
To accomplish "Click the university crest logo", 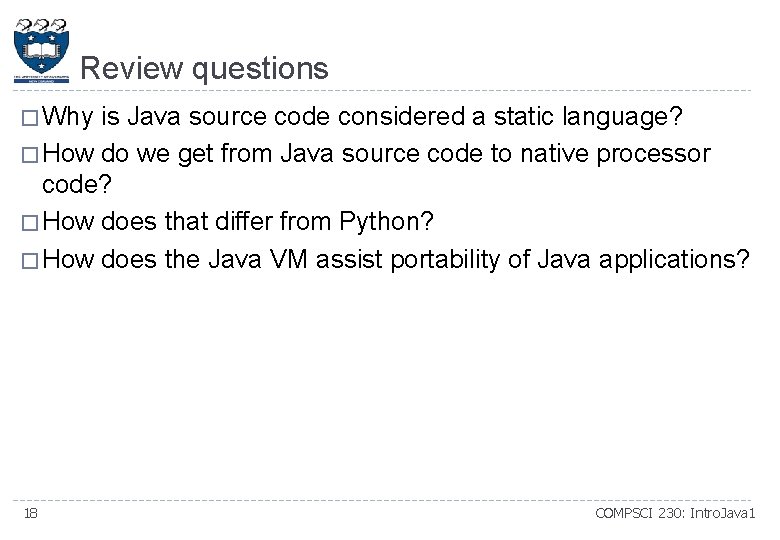I will pos(42,50).
